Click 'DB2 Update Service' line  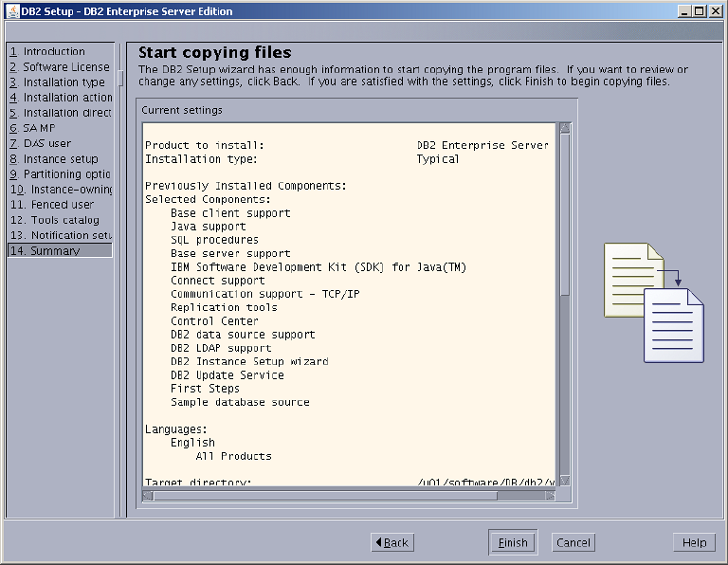point(227,374)
